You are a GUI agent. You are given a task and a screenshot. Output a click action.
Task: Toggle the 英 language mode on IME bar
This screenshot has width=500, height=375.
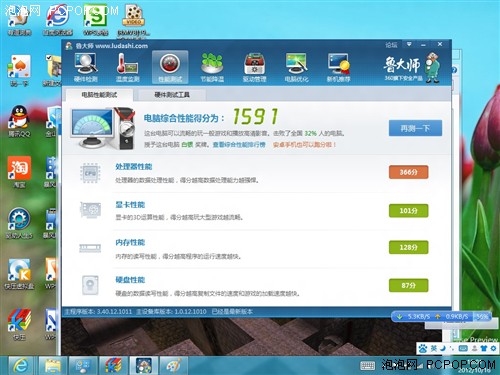coord(433,349)
